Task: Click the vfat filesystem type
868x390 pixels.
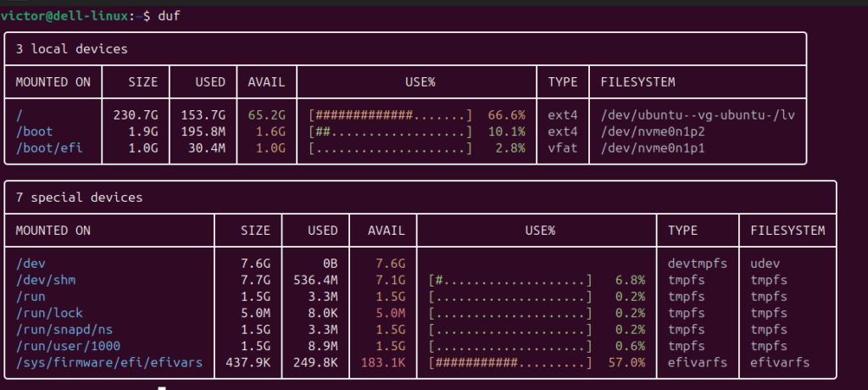Action: point(563,149)
